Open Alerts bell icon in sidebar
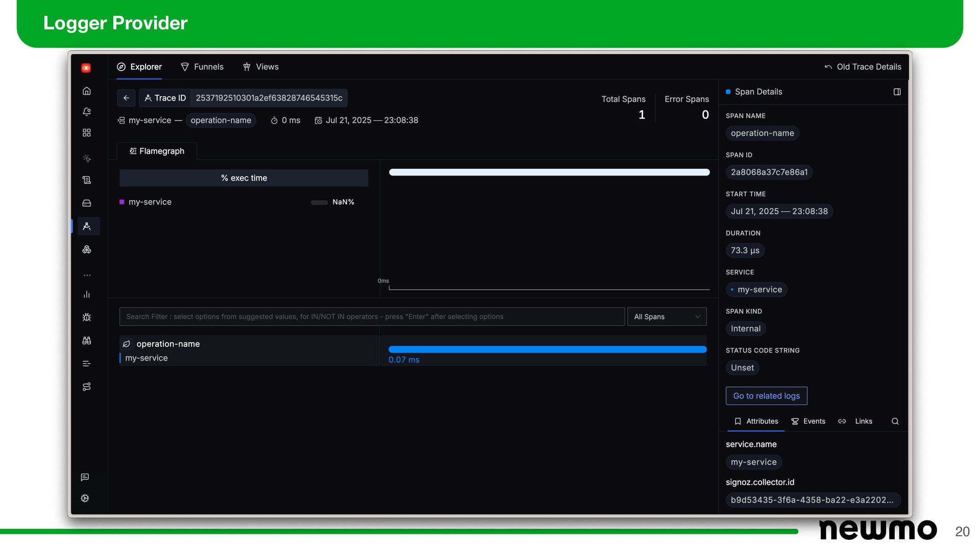 [87, 112]
